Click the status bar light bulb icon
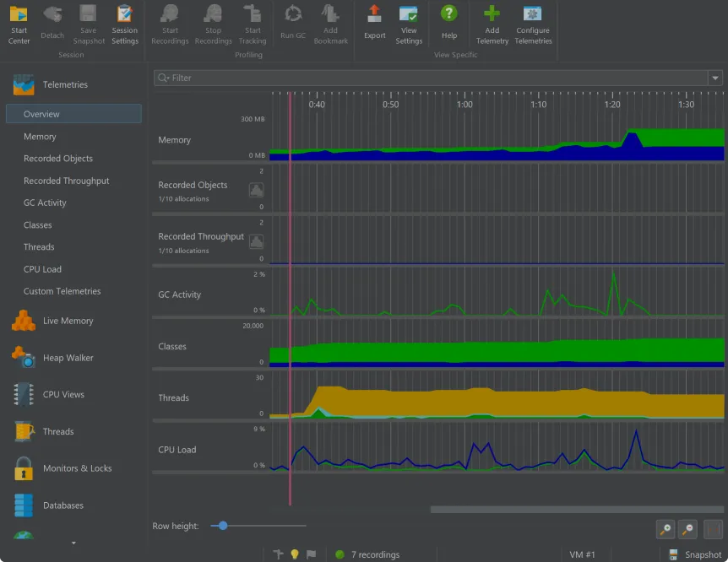Screen dimensions: 728x562 (295, 554)
